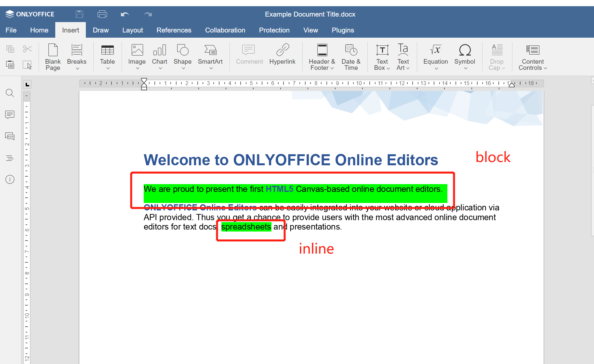Insert a Symbol
Viewport: 594px width, 364px height.
click(x=465, y=57)
